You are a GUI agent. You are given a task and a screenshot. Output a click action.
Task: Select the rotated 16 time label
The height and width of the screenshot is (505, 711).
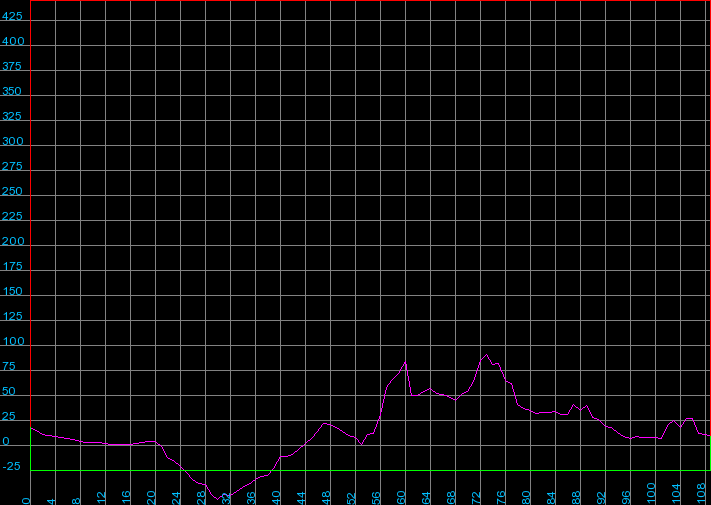coord(126,497)
